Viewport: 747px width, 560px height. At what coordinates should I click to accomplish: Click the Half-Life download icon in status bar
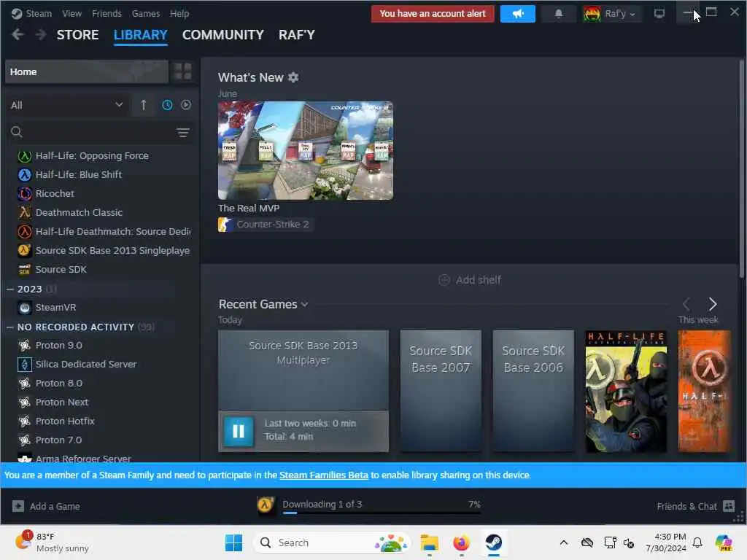(266, 505)
